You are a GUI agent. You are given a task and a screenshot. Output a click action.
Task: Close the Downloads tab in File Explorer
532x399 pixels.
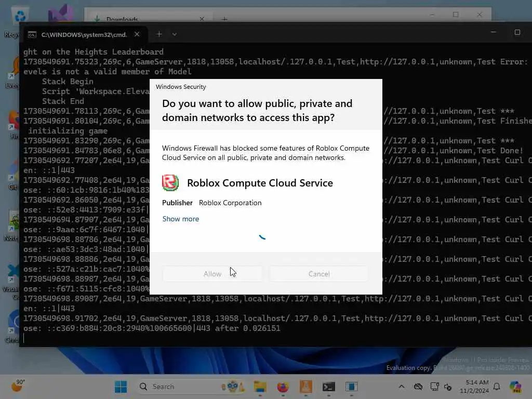click(202, 19)
